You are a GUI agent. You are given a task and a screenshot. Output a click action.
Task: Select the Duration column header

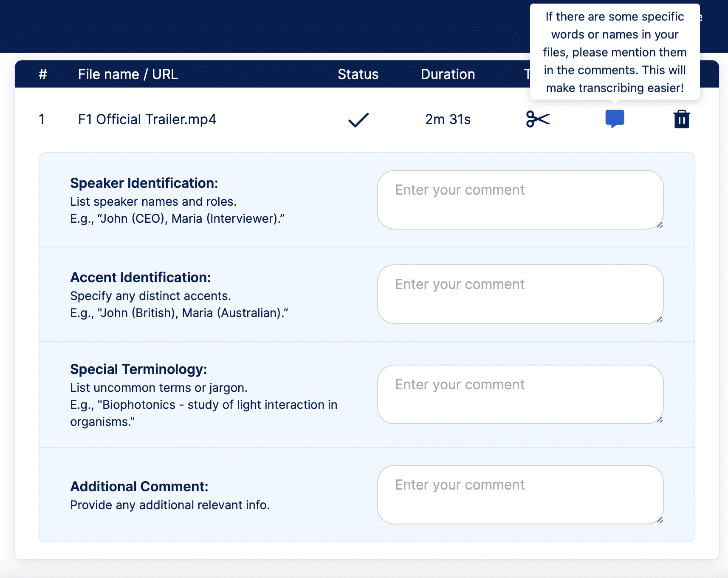447,74
